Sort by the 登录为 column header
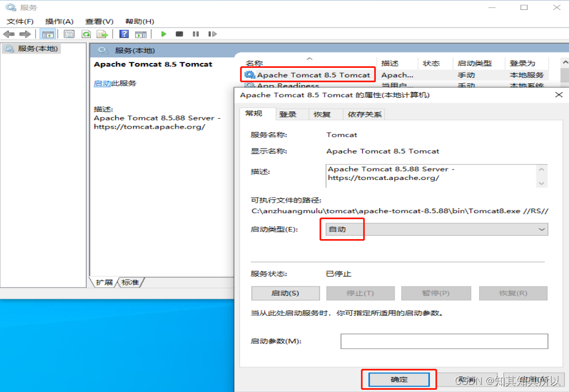The image size is (569, 392). tap(527, 63)
